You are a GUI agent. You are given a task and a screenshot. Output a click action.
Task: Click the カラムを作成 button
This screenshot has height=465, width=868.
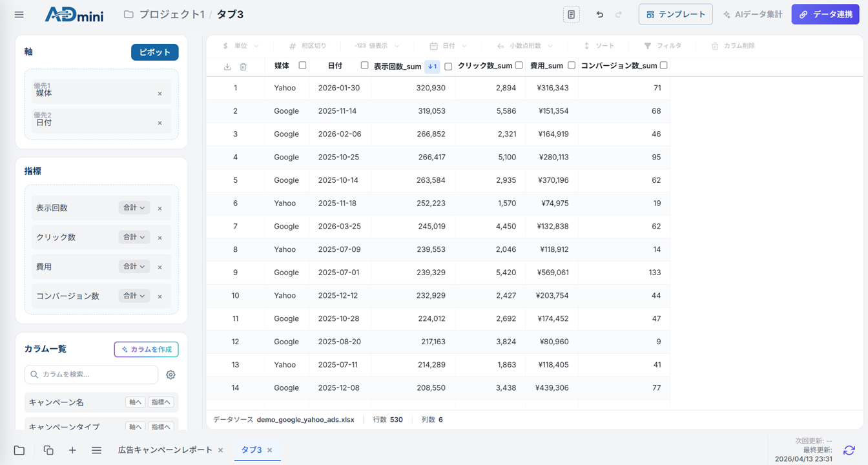[x=147, y=349]
